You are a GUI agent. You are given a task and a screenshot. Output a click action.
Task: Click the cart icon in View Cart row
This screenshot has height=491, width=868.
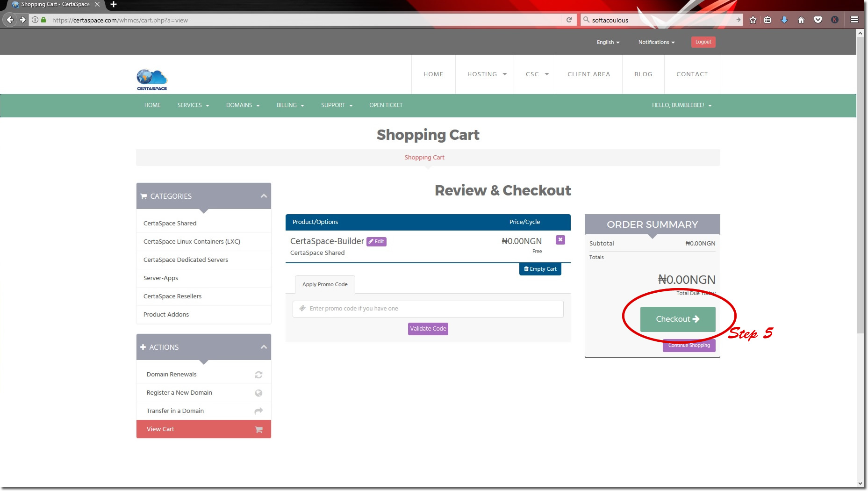(x=258, y=429)
